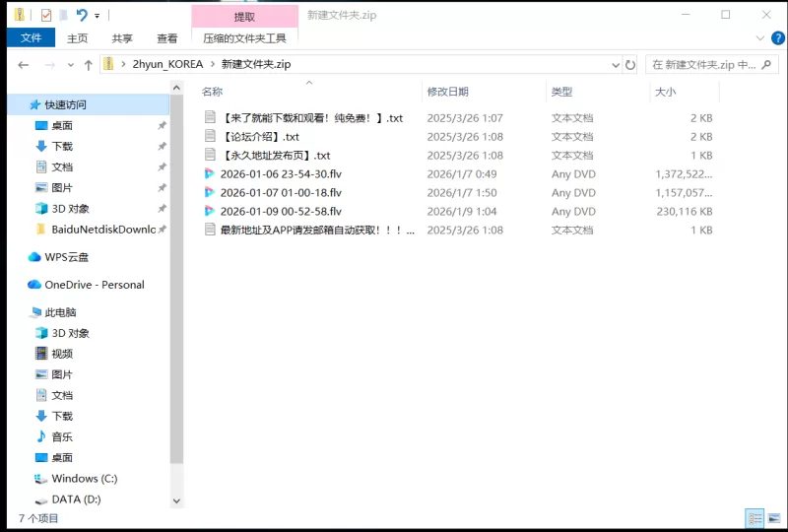This screenshot has height=532, width=788.
Task: Click the 230,116 KB size cell
Action: pyautogui.click(x=684, y=211)
